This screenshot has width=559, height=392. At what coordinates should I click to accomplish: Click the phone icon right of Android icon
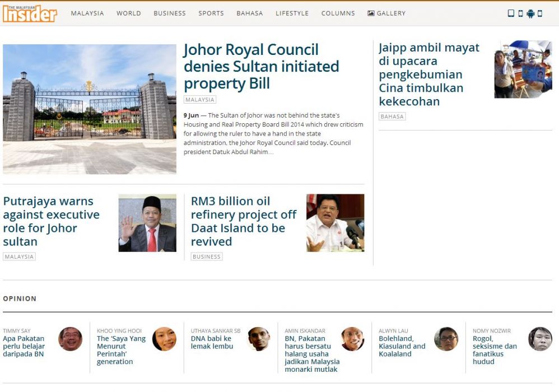click(x=540, y=13)
